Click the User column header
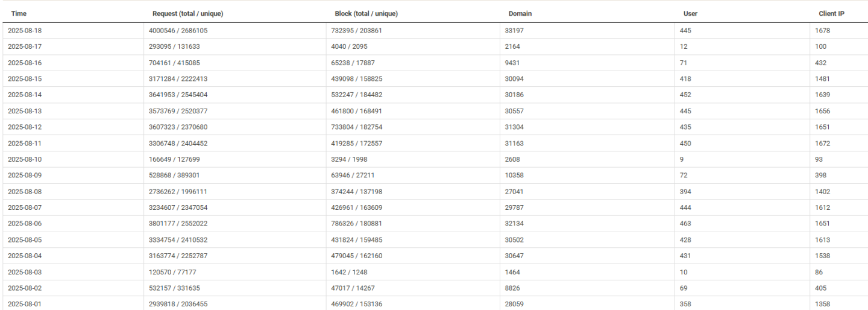Screen dimensions: 868x310 click(x=691, y=13)
